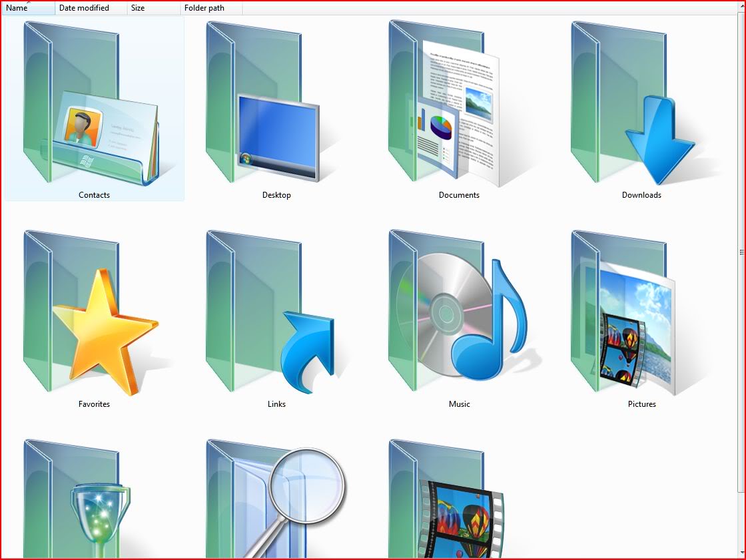Select the Videos filmstrip folder icon
This screenshot has height=560, width=746.
click(x=446, y=498)
